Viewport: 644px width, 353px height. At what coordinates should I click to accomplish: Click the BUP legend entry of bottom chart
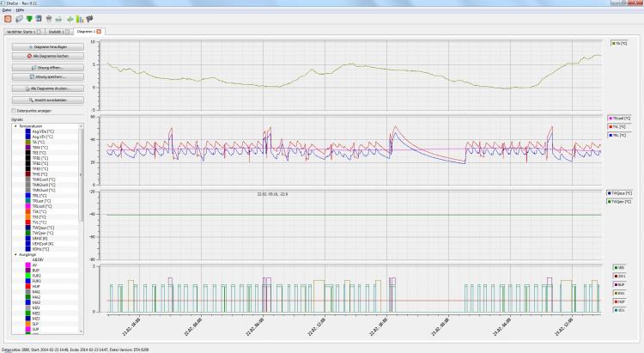click(x=620, y=285)
